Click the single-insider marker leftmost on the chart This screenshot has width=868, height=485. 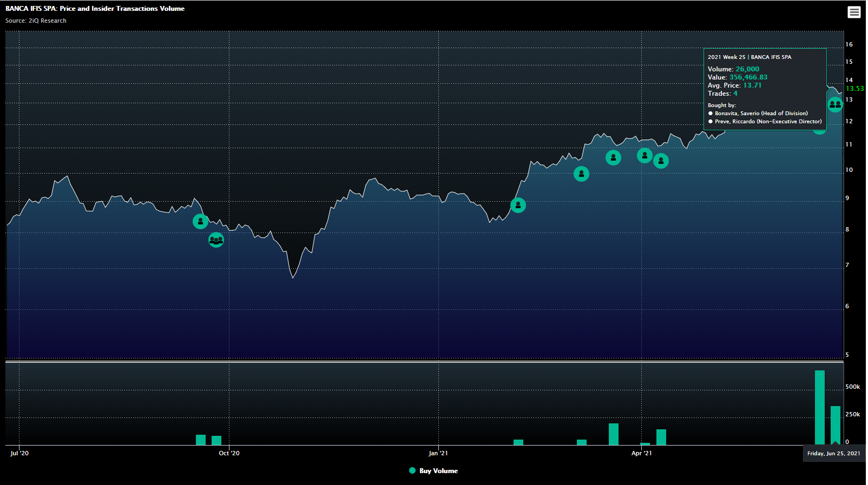point(200,221)
